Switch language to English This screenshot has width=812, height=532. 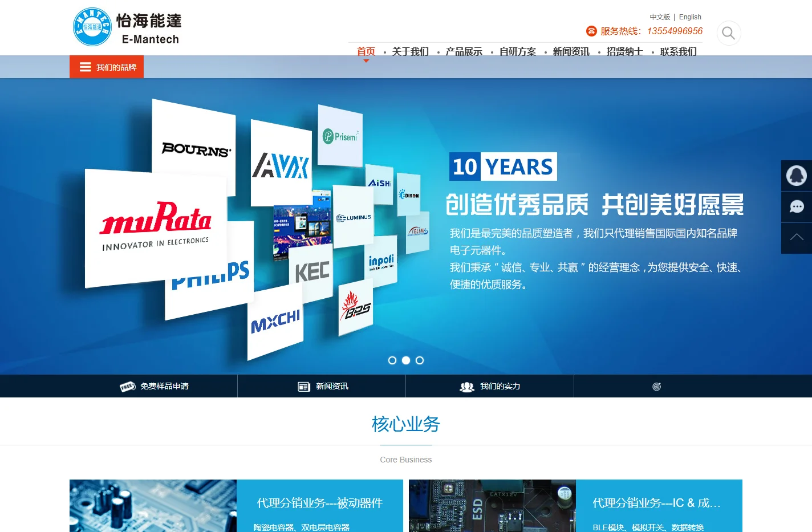[x=690, y=17]
